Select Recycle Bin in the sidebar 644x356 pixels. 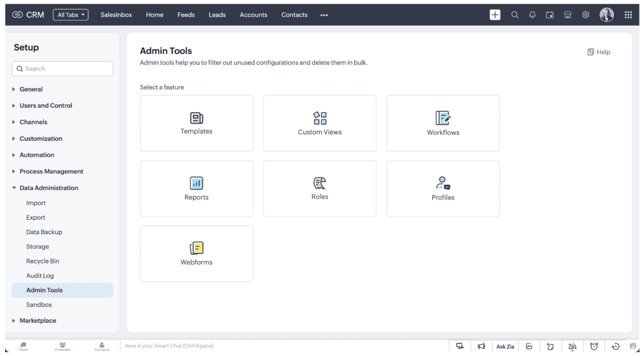click(43, 261)
